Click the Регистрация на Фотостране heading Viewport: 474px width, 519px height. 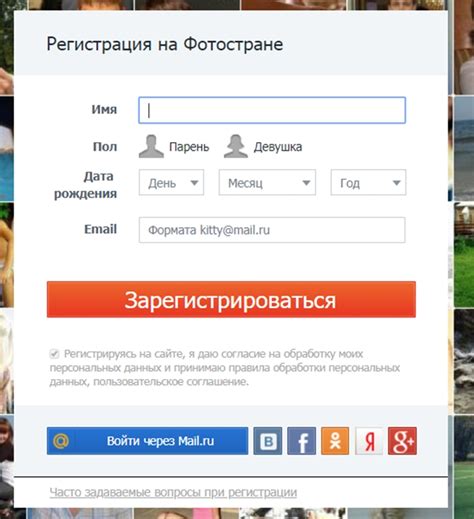pos(165,44)
